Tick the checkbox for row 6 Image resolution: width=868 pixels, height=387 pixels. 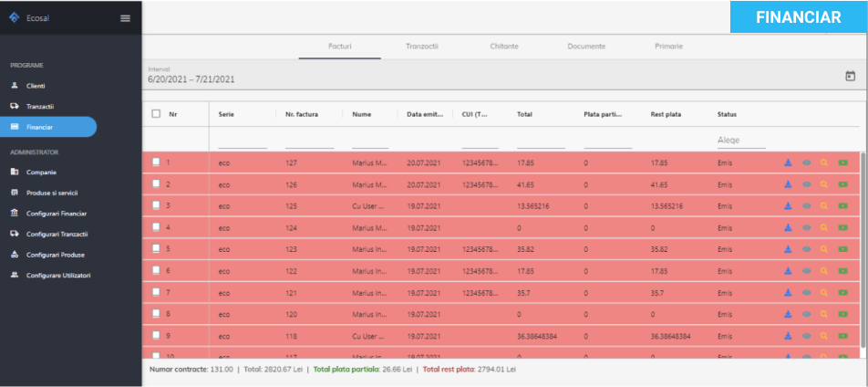point(156,270)
